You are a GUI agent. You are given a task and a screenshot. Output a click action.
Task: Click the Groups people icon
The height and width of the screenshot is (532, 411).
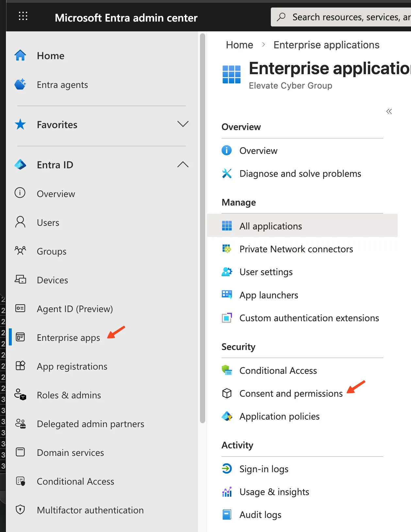click(x=20, y=251)
